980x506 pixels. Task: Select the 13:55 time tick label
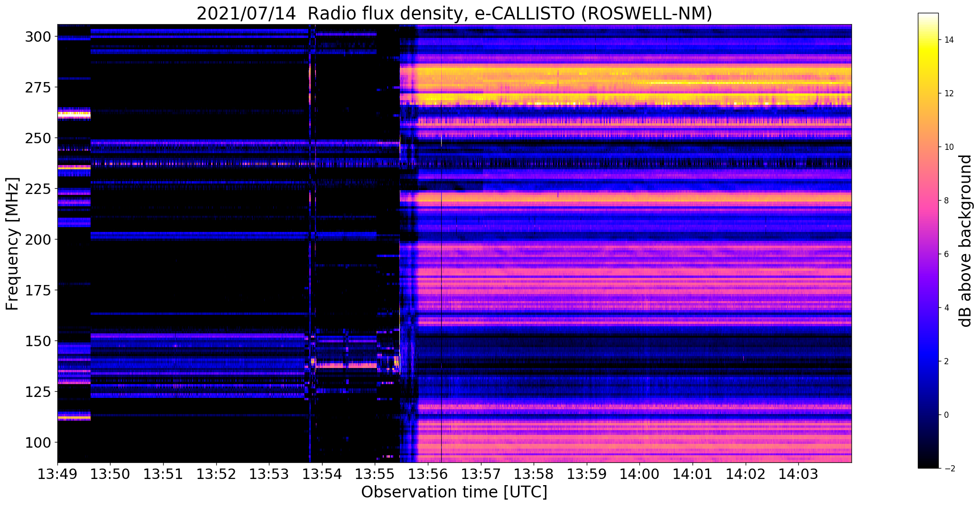(375, 474)
